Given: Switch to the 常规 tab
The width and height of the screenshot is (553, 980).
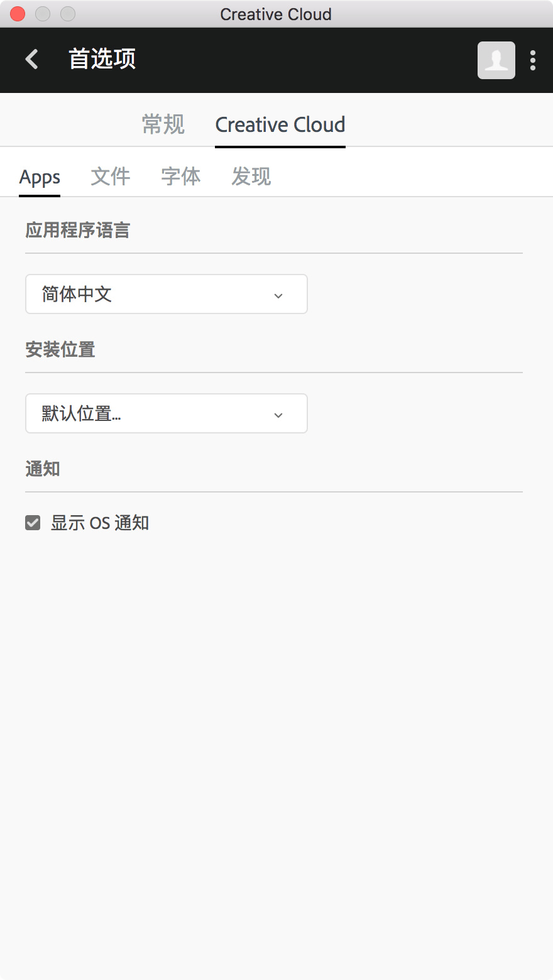Looking at the screenshot, I should (x=163, y=124).
